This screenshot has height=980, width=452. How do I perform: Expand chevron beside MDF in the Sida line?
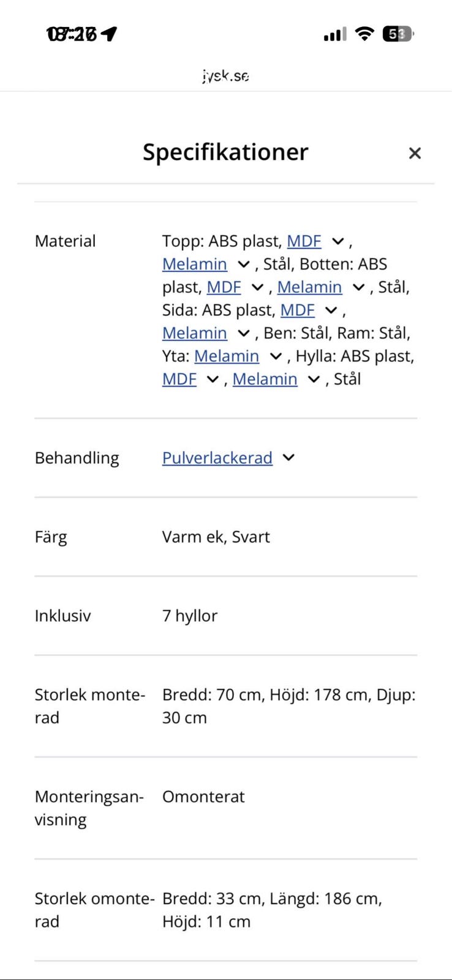331,310
